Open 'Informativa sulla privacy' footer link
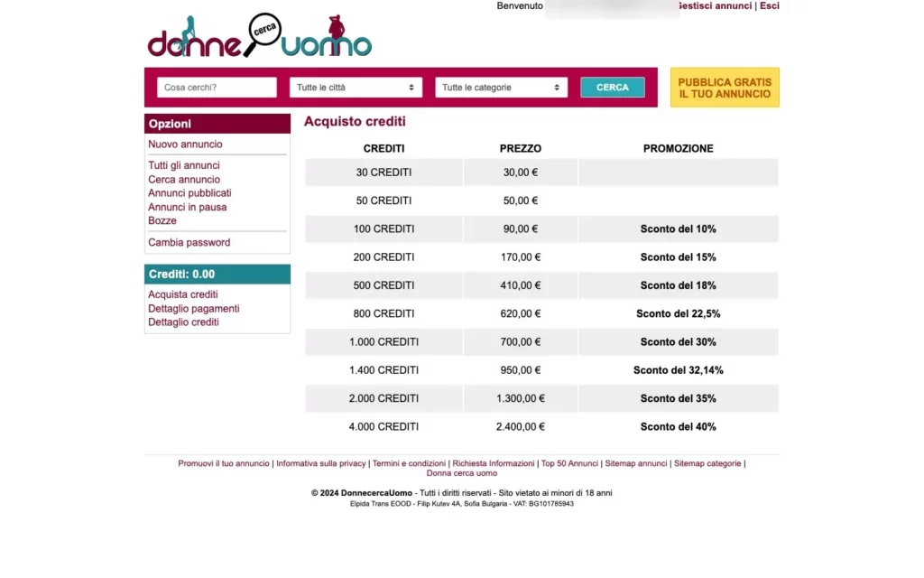924x578 pixels. coord(321,463)
